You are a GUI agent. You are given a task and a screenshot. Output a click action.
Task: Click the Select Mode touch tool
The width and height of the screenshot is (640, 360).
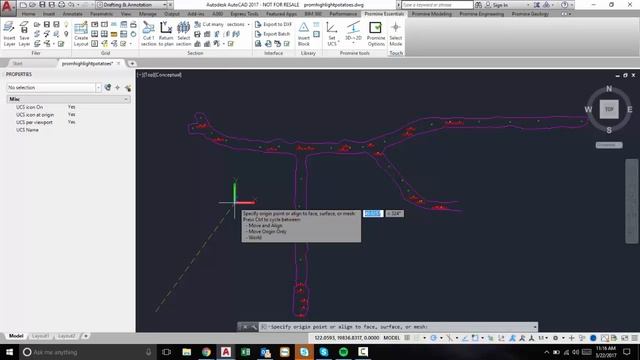pos(396,33)
